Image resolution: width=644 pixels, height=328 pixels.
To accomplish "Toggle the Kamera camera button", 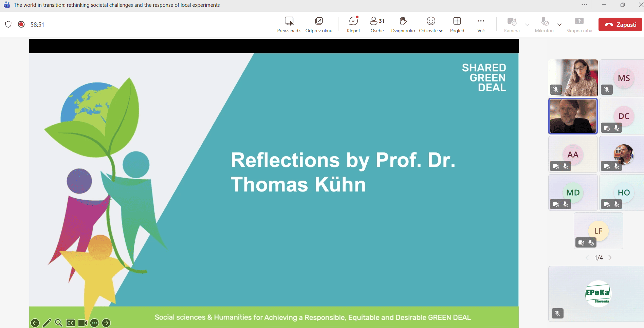I will point(512,24).
